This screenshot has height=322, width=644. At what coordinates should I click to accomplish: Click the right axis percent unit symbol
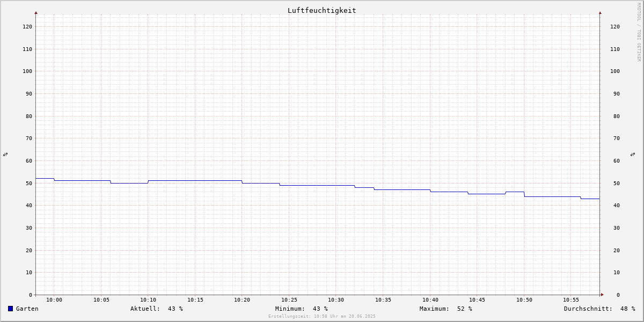pyautogui.click(x=633, y=154)
